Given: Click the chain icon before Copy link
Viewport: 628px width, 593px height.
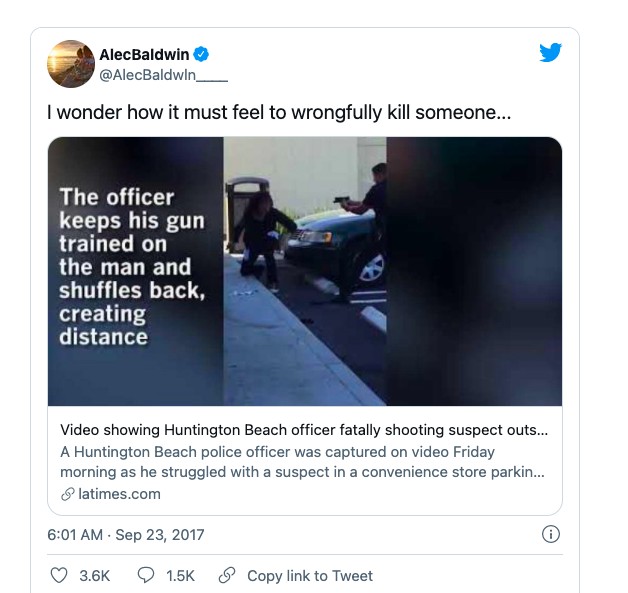Looking at the screenshot, I should [227, 575].
